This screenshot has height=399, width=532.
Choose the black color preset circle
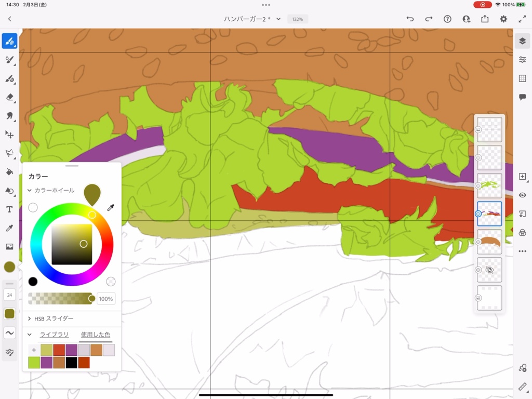pyautogui.click(x=33, y=282)
